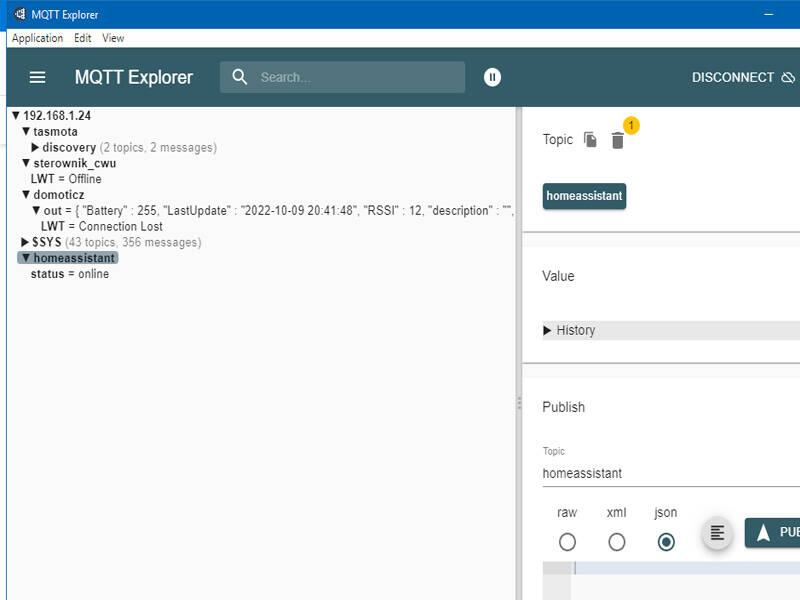The height and width of the screenshot is (600, 800).
Task: Delete topic with the trash icon
Action: [617, 140]
